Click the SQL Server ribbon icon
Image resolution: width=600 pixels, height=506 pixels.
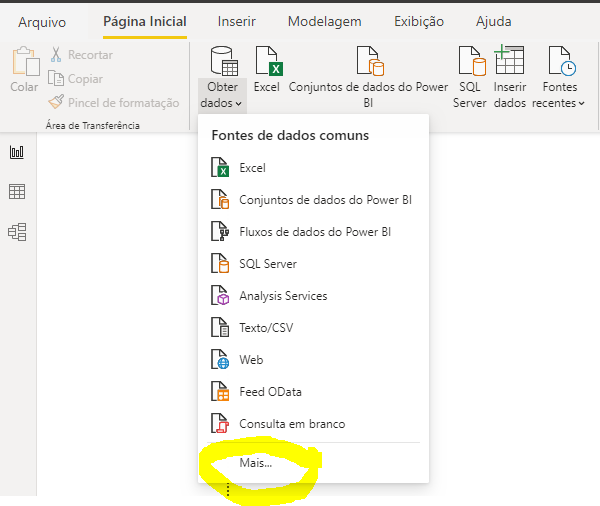tap(472, 60)
